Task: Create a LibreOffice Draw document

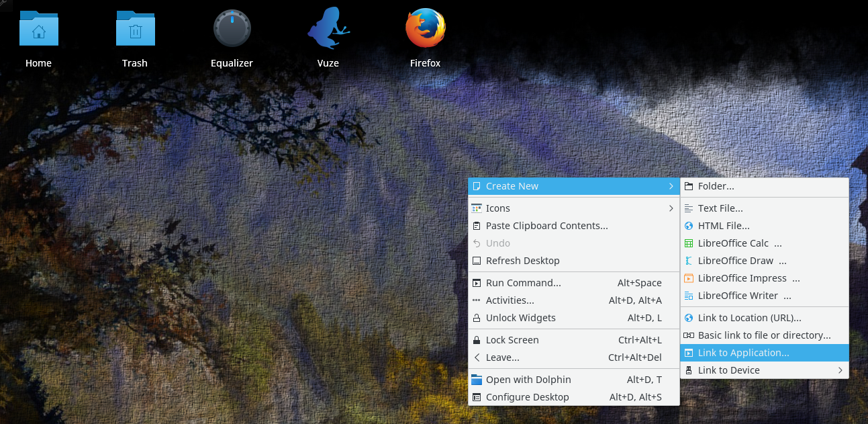Action: pyautogui.click(x=765, y=261)
